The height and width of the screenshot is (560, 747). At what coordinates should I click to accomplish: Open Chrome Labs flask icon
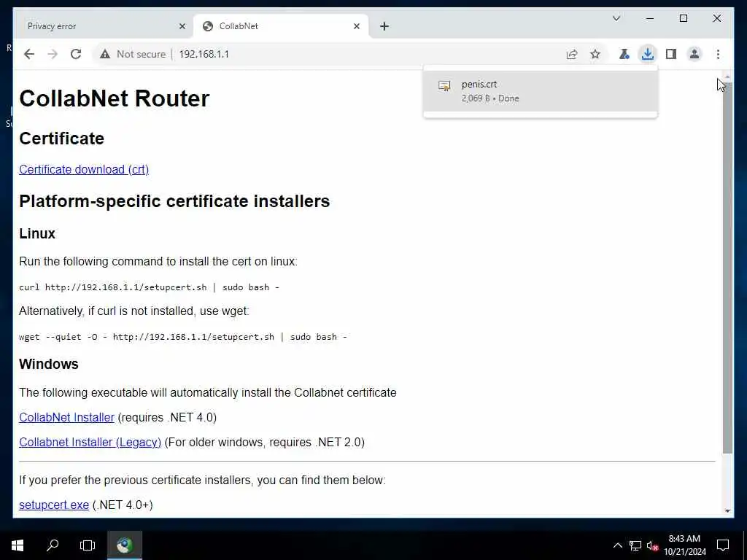click(x=624, y=54)
